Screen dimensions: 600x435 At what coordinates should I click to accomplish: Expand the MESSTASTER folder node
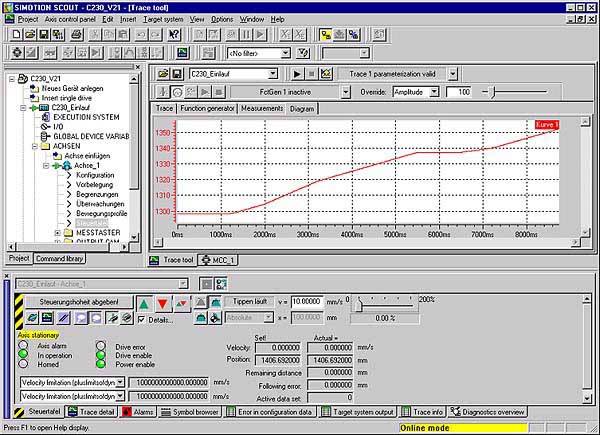[x=57, y=232]
